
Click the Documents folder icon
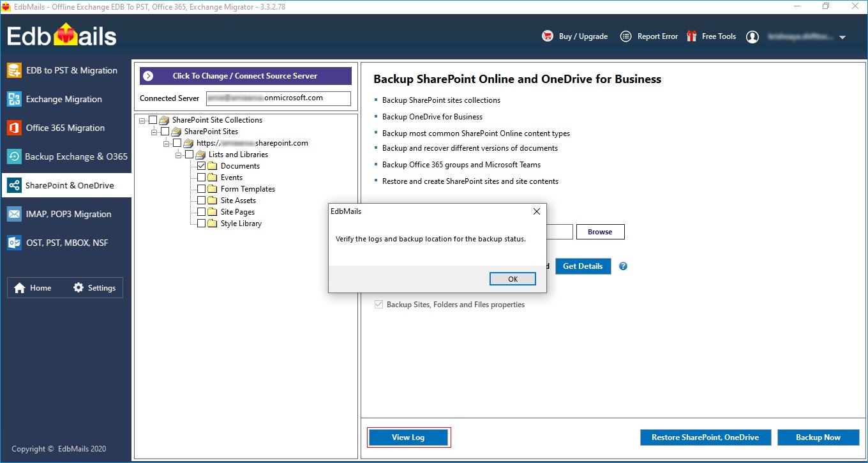click(x=213, y=166)
